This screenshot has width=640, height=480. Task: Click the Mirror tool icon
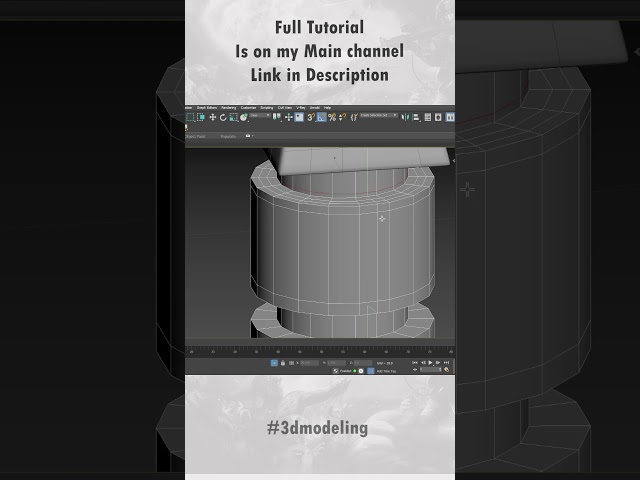coord(405,117)
